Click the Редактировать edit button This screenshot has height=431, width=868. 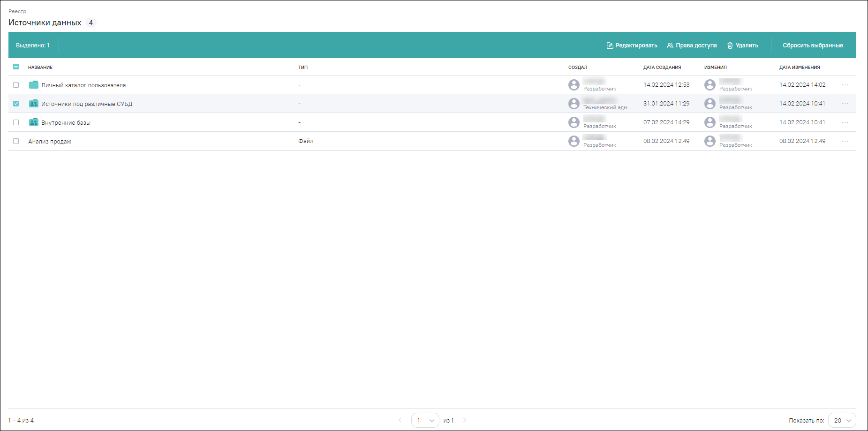pos(632,45)
